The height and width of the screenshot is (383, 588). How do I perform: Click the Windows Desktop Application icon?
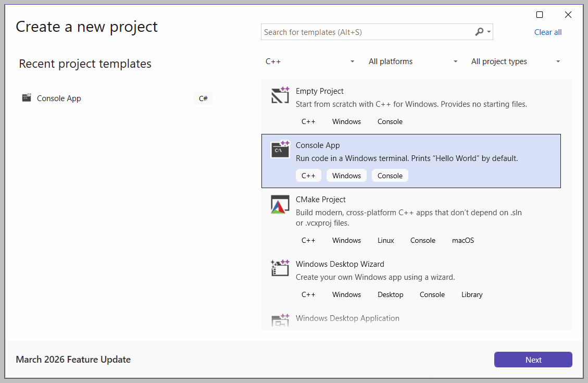(x=280, y=320)
